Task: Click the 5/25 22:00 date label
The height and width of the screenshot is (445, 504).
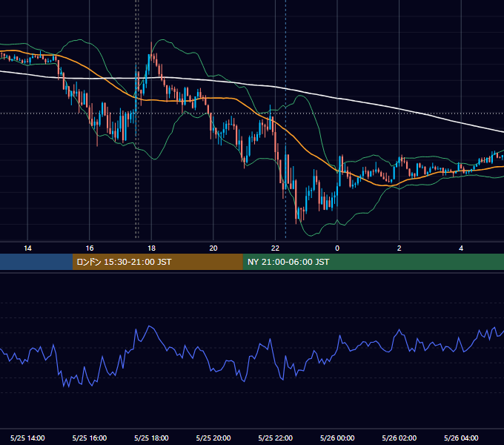Action: 276,438
